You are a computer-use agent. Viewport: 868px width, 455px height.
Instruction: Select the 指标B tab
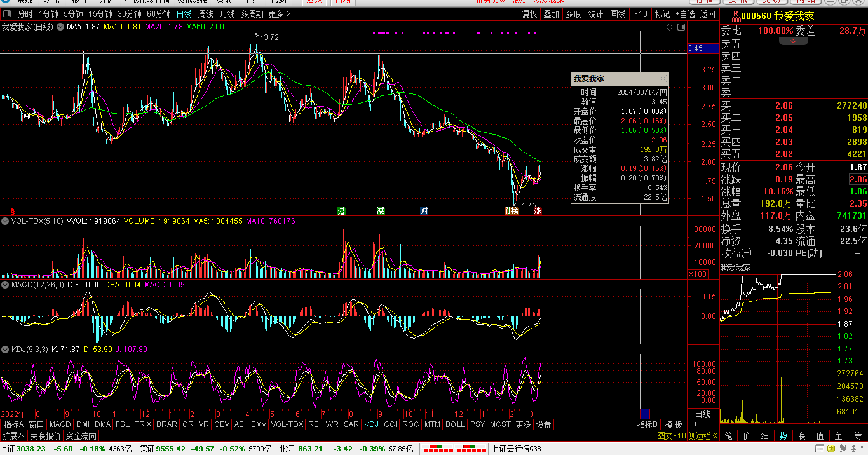(648, 424)
